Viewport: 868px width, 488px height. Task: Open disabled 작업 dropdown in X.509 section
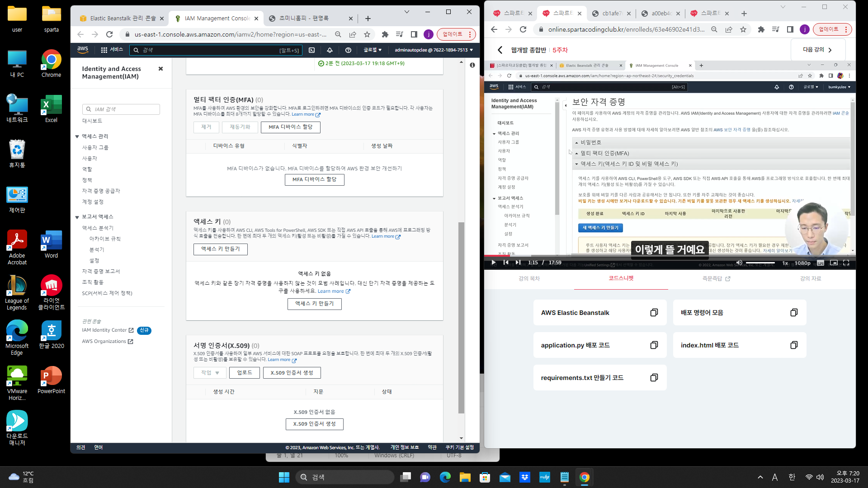[210, 373]
